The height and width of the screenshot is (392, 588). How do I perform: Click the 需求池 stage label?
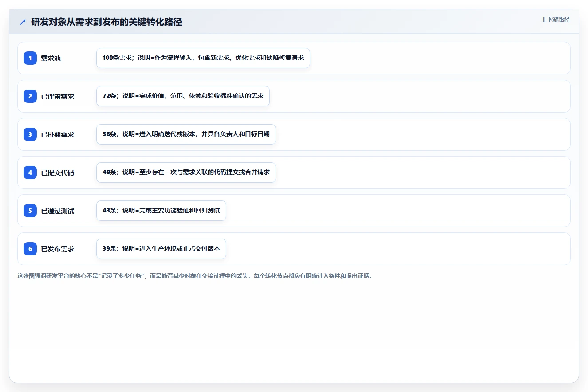pyautogui.click(x=51, y=58)
